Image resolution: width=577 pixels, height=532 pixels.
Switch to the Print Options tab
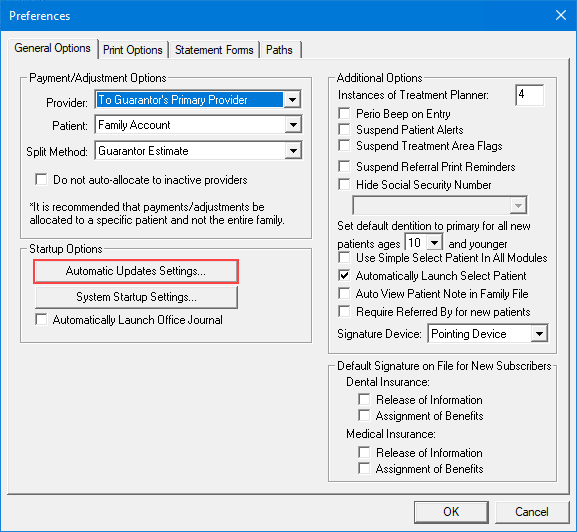pyautogui.click(x=132, y=50)
